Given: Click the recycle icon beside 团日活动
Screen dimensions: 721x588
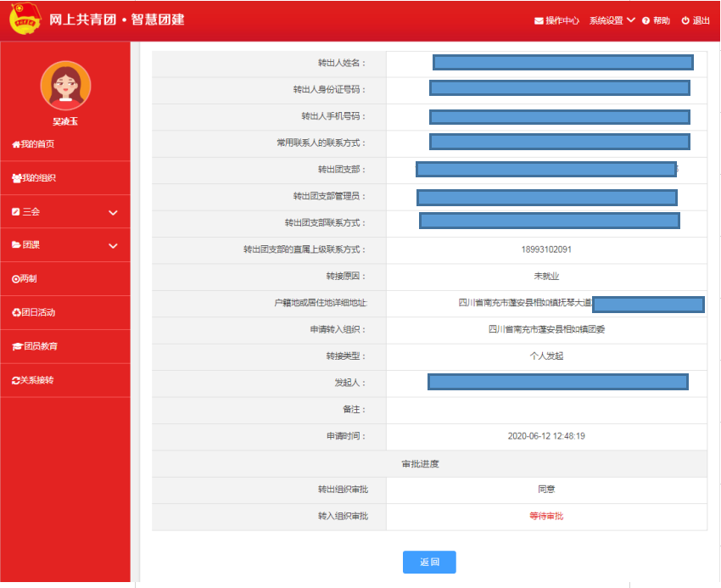Looking at the screenshot, I should pyautogui.click(x=16, y=313).
